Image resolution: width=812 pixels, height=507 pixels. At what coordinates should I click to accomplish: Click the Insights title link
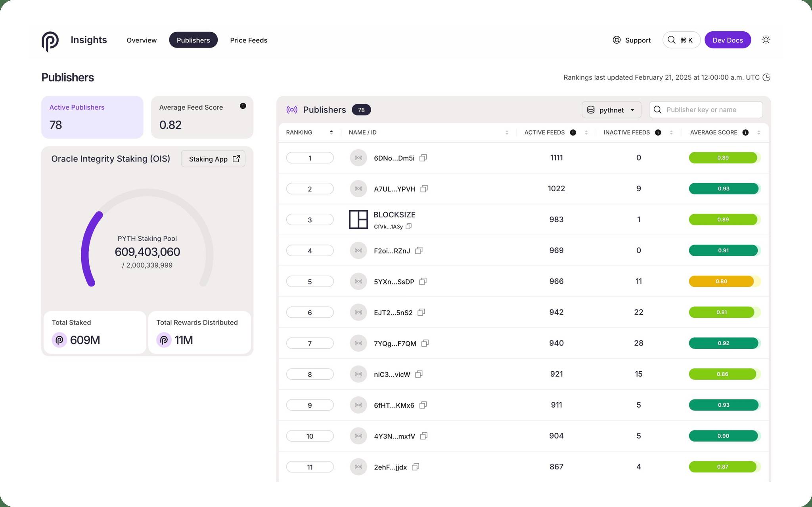point(89,40)
